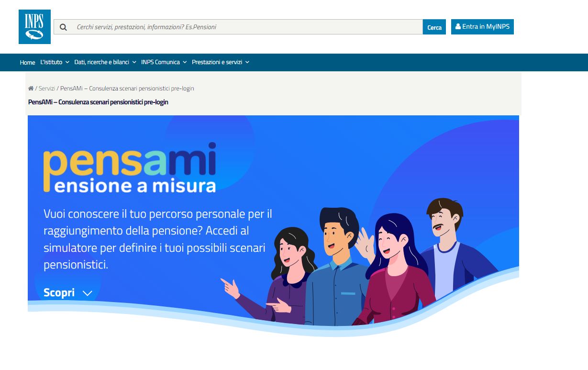Click the PensAMi breadcrumb current page text
The image size is (588, 370).
pyautogui.click(x=127, y=89)
